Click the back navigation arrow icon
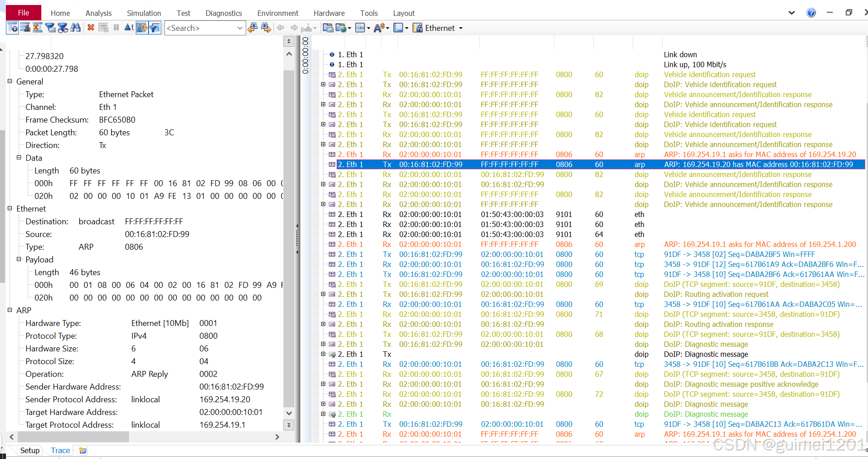The width and height of the screenshot is (868, 459). click(280, 28)
